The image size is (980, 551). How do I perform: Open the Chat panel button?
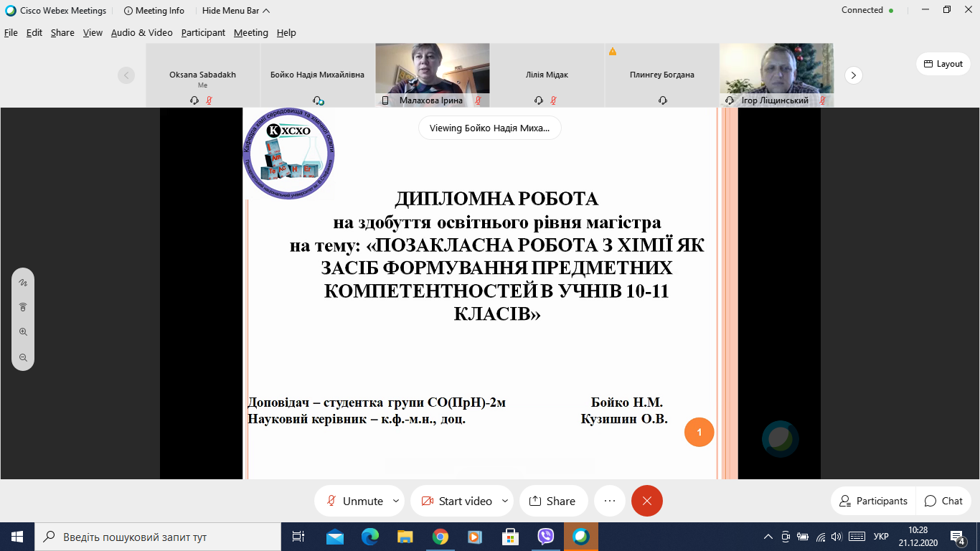943,501
